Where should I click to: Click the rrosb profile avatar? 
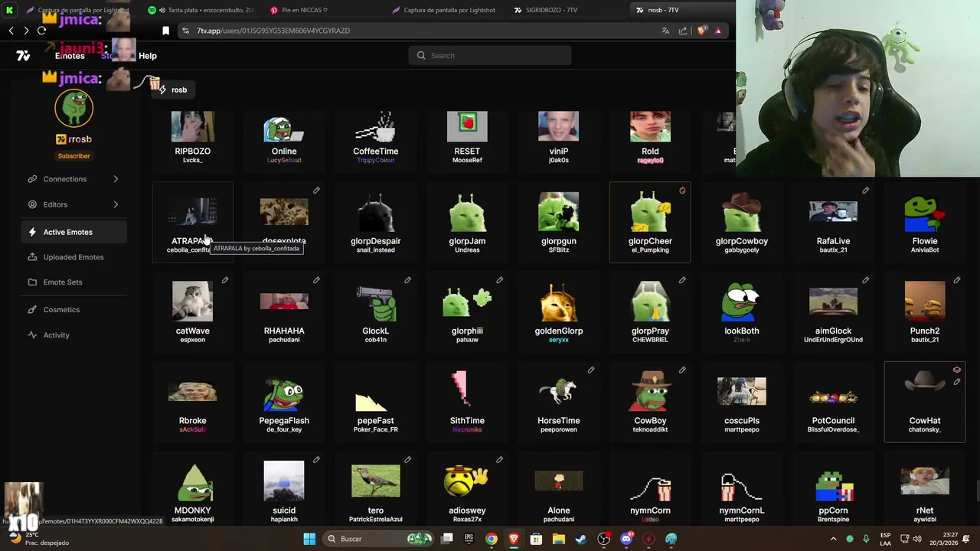tap(73, 108)
